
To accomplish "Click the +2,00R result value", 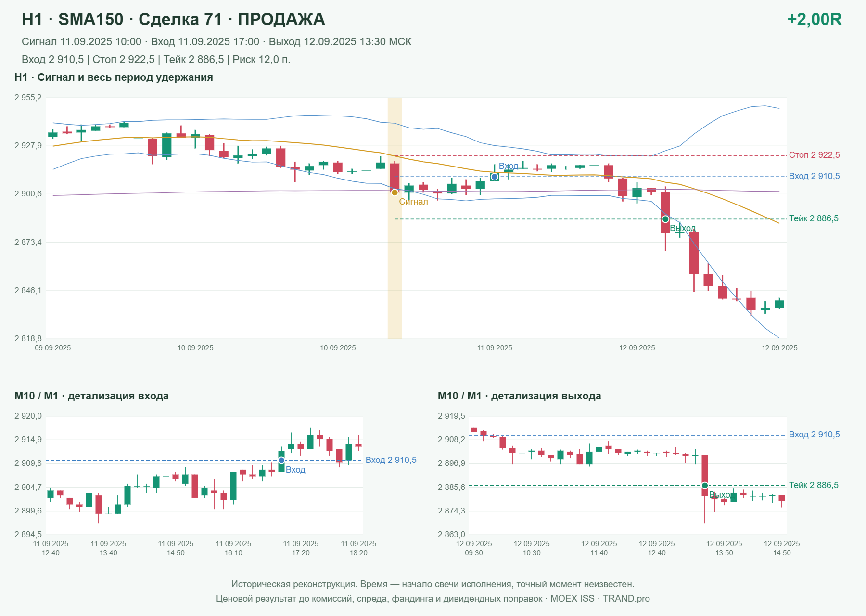I will coord(815,19).
